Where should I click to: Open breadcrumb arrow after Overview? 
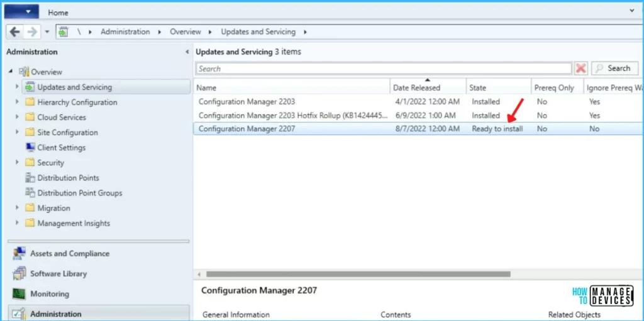coord(211,32)
